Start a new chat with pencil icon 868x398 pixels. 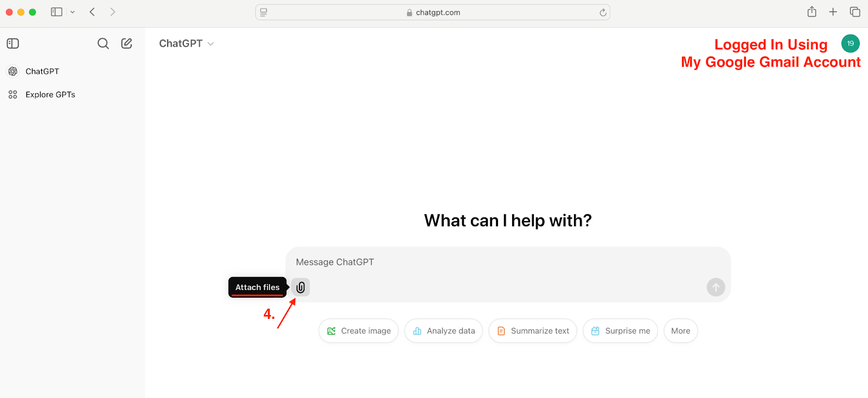126,43
